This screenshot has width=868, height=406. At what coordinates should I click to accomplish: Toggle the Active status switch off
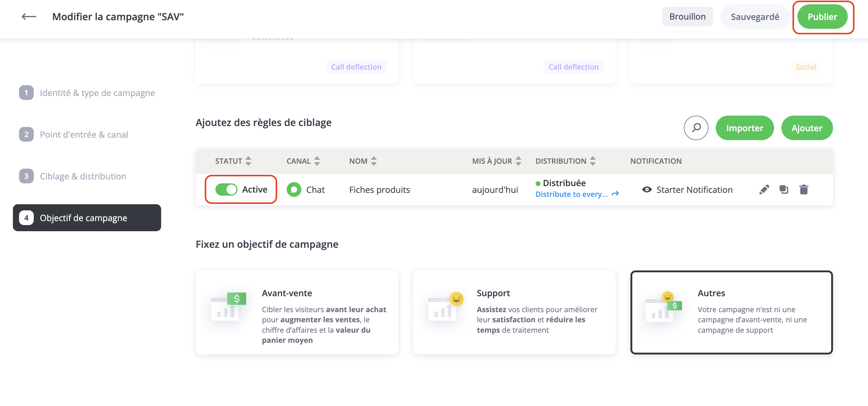(227, 190)
